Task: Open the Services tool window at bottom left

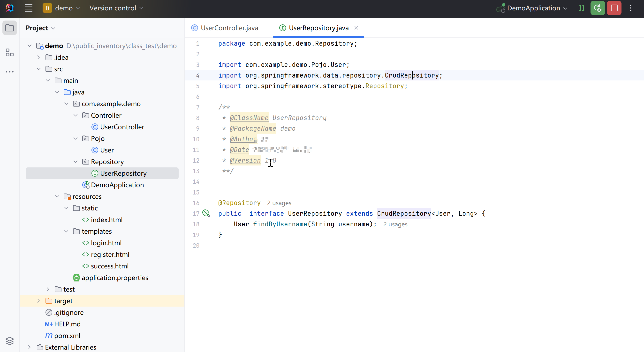Action: click(x=9, y=341)
